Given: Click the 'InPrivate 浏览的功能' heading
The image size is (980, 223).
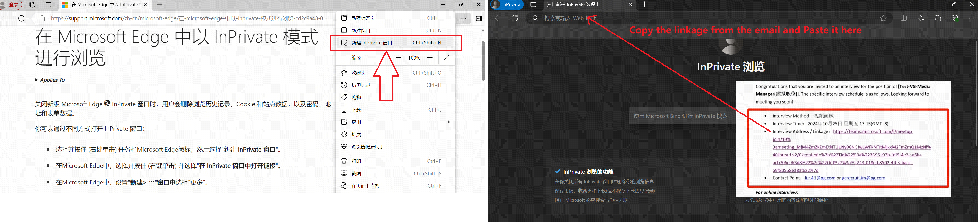Looking at the screenshot, I should pos(589,172).
